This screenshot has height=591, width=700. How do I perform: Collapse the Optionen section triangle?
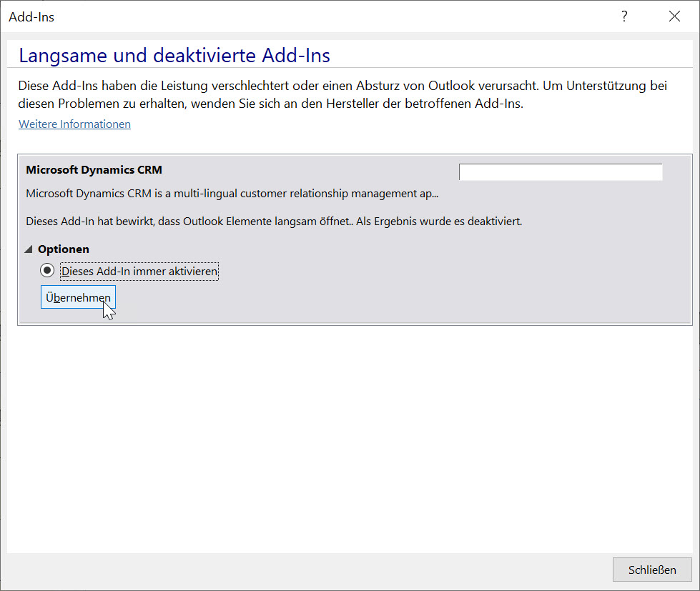[x=29, y=249]
